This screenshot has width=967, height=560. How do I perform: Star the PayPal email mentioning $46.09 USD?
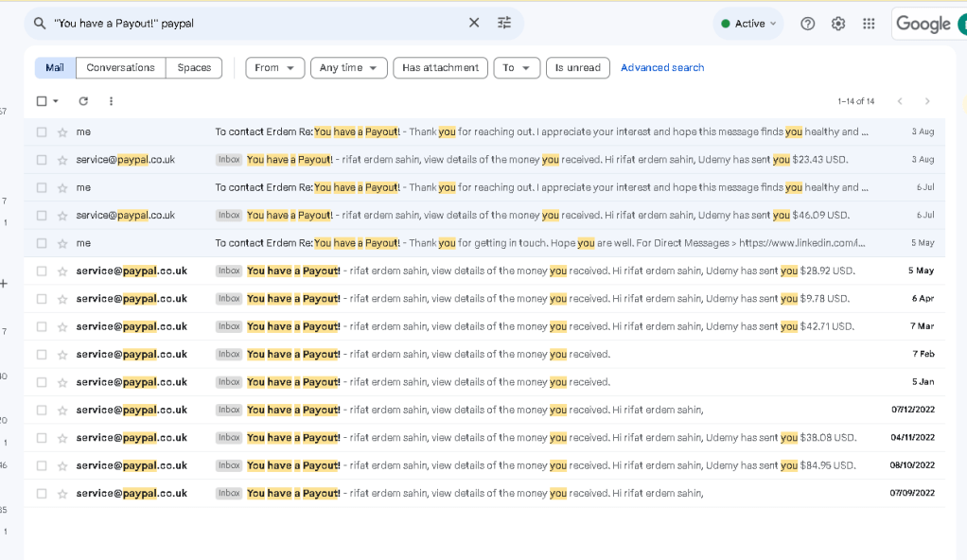[62, 216]
